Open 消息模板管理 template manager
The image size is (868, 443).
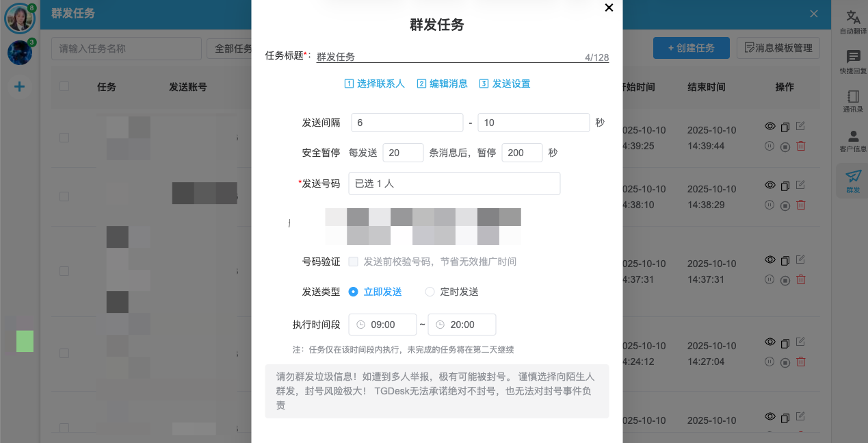tap(778, 48)
